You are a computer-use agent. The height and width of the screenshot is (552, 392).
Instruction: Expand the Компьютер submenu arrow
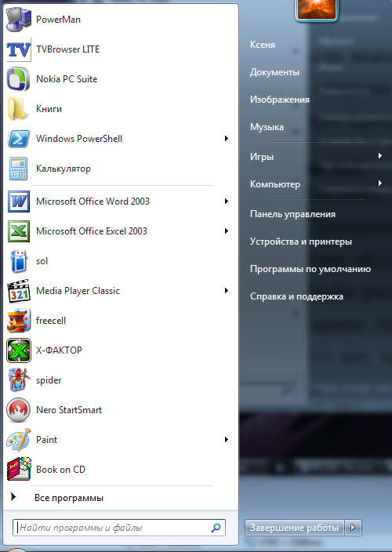[380, 183]
